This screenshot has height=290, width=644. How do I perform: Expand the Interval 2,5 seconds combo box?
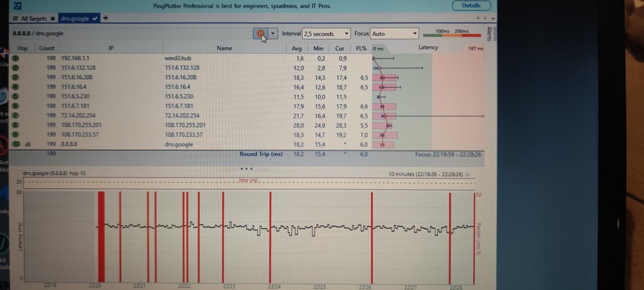326,33
